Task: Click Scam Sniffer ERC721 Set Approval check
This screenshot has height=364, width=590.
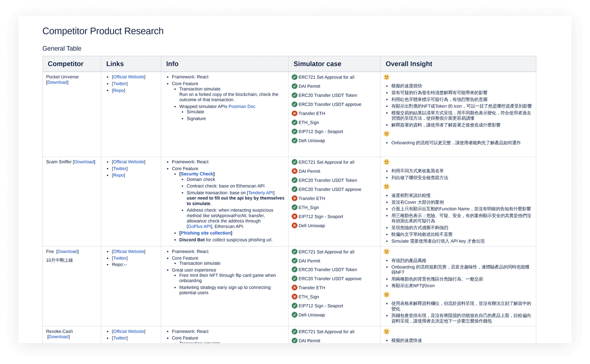Action: tap(295, 162)
